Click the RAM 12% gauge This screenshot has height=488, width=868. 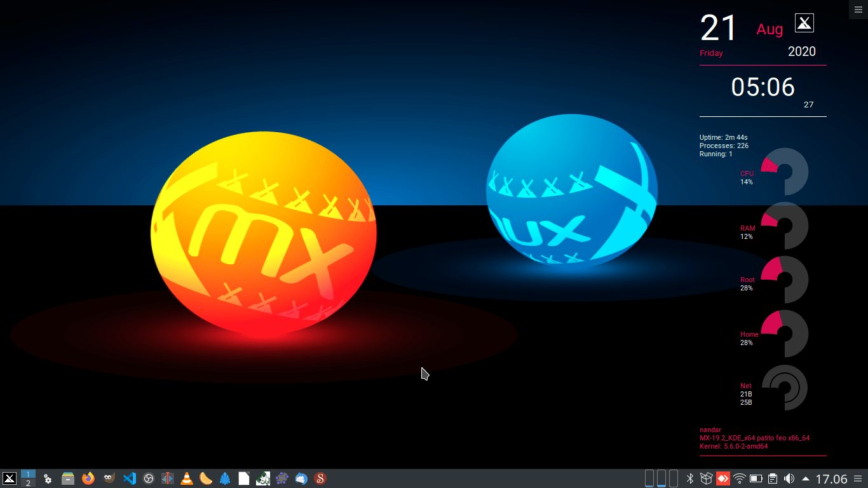pyautogui.click(x=784, y=226)
